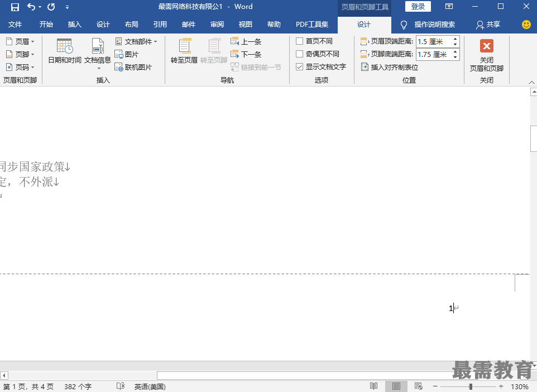This screenshot has width=537, height=392.
Task: Click 转至页眉 (Go to Header)
Action: click(x=184, y=51)
